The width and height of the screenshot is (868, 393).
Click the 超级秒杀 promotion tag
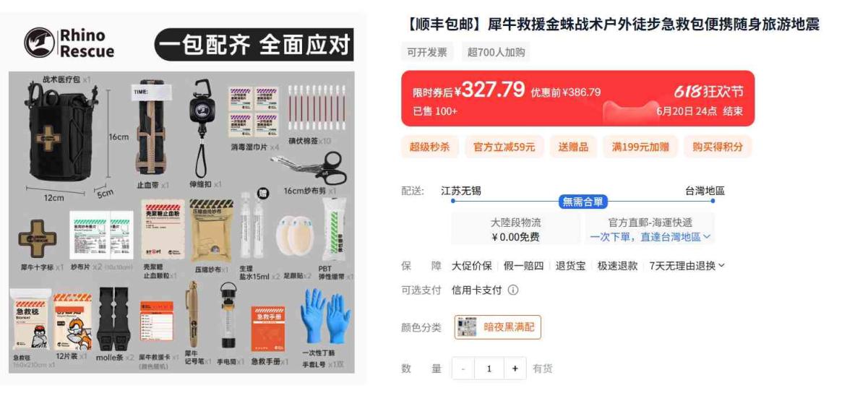(x=429, y=147)
